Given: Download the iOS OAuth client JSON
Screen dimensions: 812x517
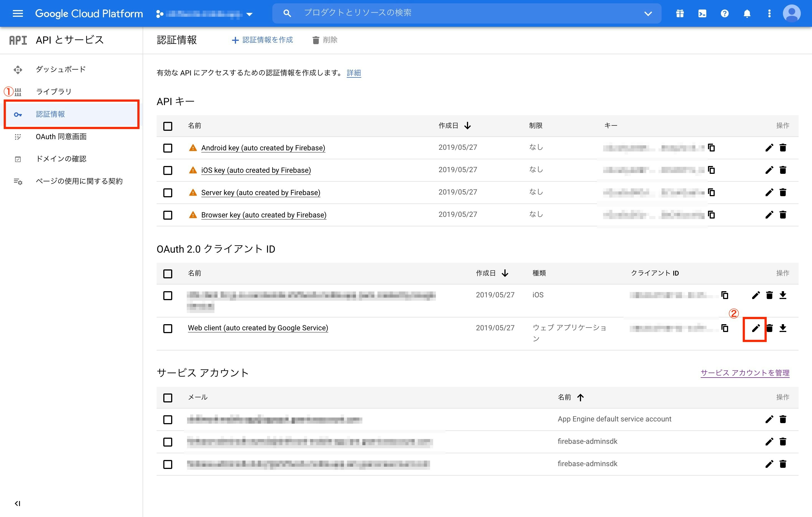Looking at the screenshot, I should click(x=783, y=295).
